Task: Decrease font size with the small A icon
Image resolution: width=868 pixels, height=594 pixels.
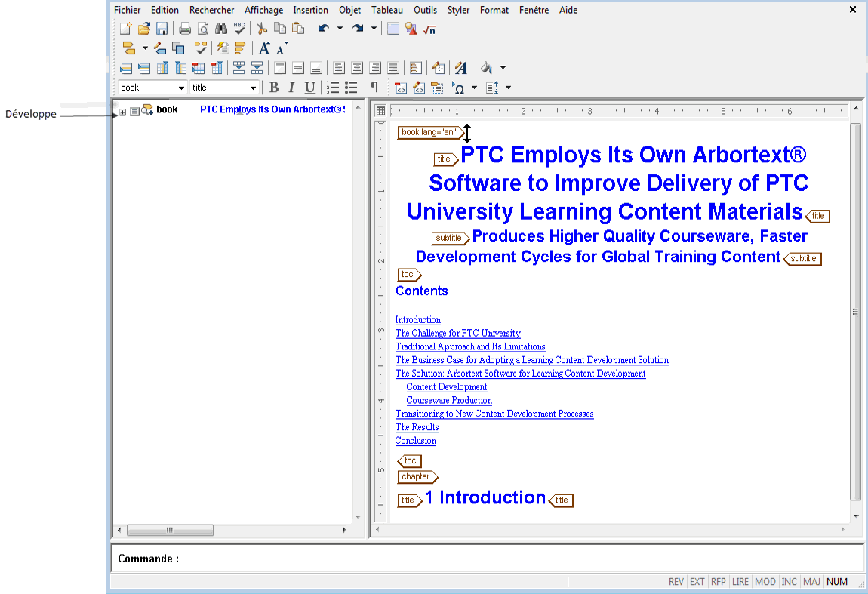Action: 282,49
